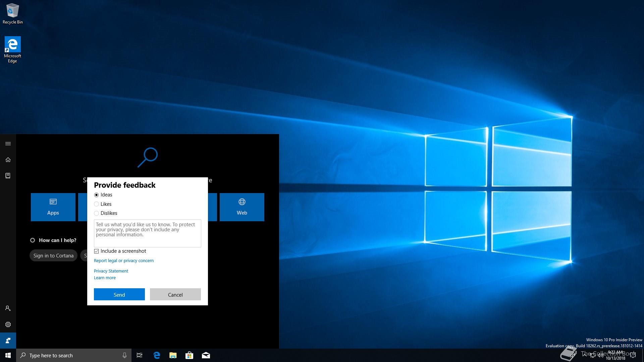The image size is (644, 362).
Task: Launch Microsoft Store from taskbar
Action: 189,355
